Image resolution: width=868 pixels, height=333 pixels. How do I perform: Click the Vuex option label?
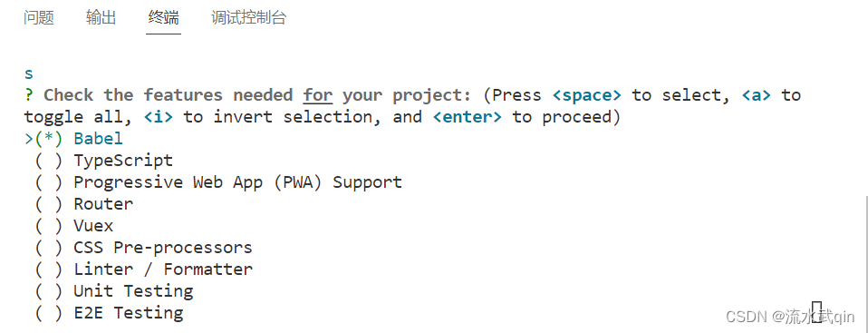point(93,226)
